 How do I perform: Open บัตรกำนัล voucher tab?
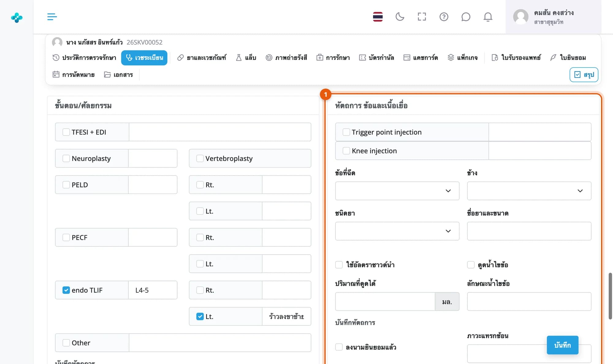pos(376,58)
